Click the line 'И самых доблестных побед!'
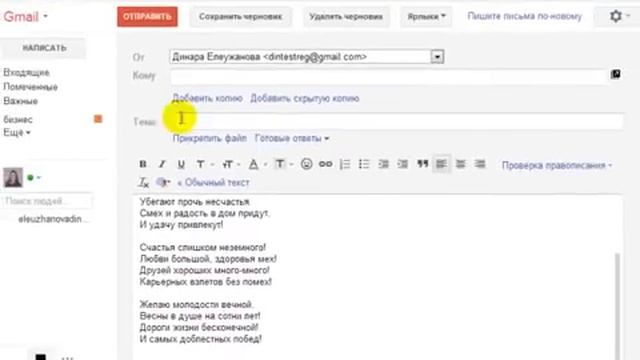This screenshot has width=640, height=360. pyautogui.click(x=200, y=339)
